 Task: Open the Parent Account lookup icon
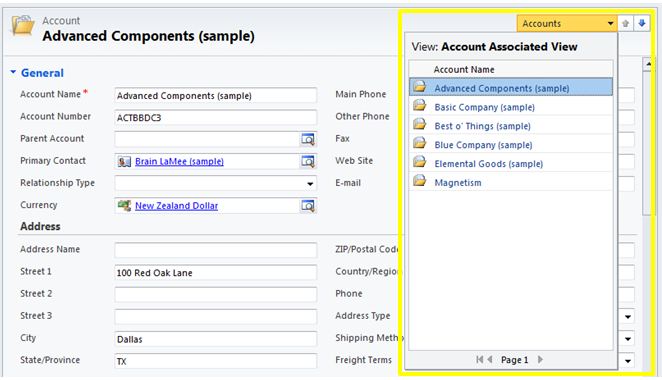tap(308, 139)
